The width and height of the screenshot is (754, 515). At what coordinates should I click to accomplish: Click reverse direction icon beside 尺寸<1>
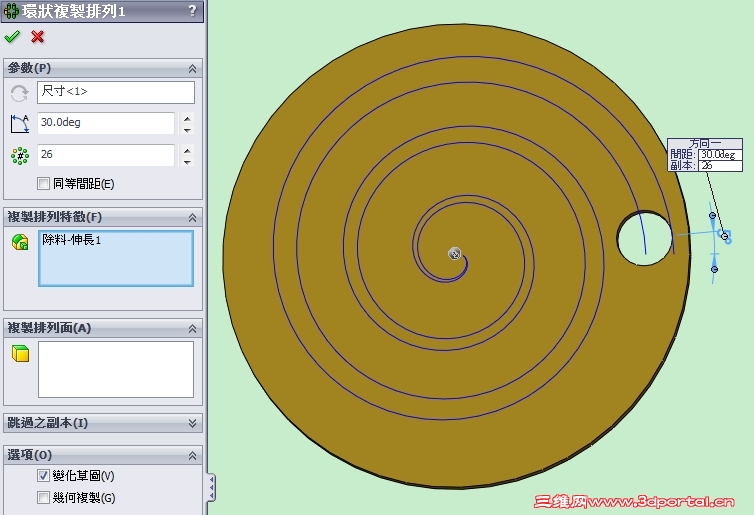(x=19, y=93)
